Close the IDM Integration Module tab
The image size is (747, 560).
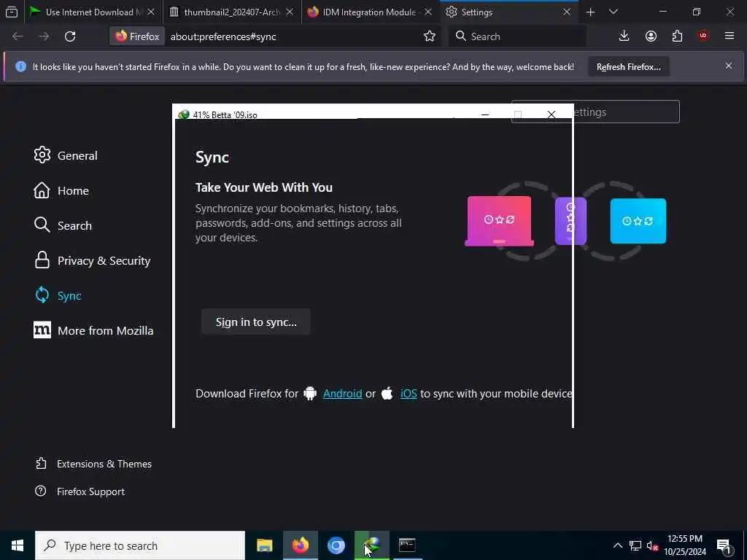427,12
